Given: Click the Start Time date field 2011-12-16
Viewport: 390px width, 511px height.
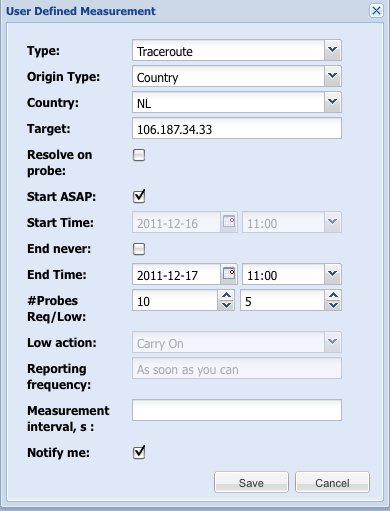Looking at the screenshot, I should point(176,222).
